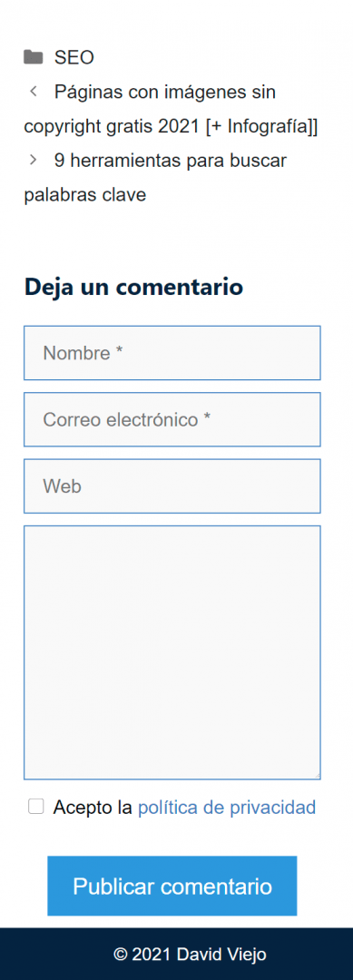Screen dimensions: 353x980
Task: Click inside the large comment text area
Action: (172, 652)
